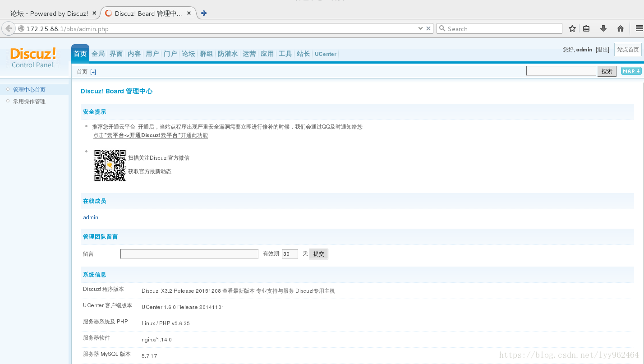Click the 查看最新版本 link
The height and width of the screenshot is (364, 644).
pyautogui.click(x=239, y=291)
